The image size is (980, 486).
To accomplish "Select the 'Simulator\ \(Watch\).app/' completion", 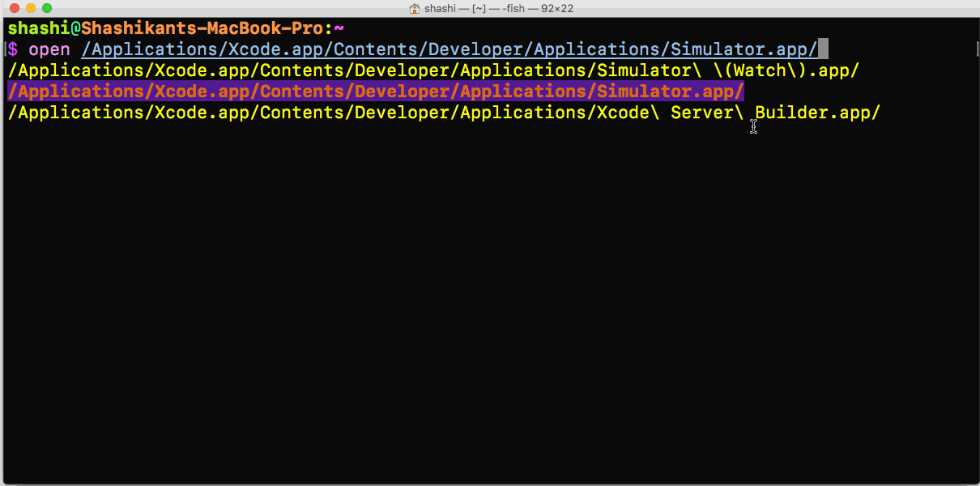I will pos(433,70).
